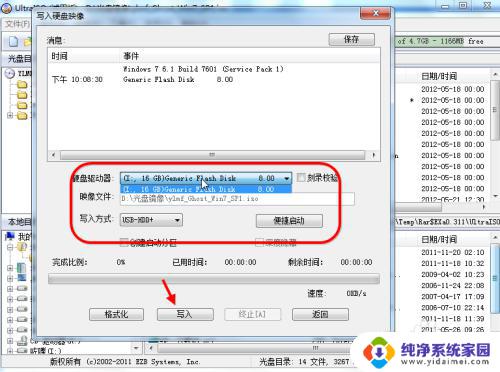Select the CD drive icon near tree bottom
This screenshot has width=500, height=372.
tap(22, 341)
